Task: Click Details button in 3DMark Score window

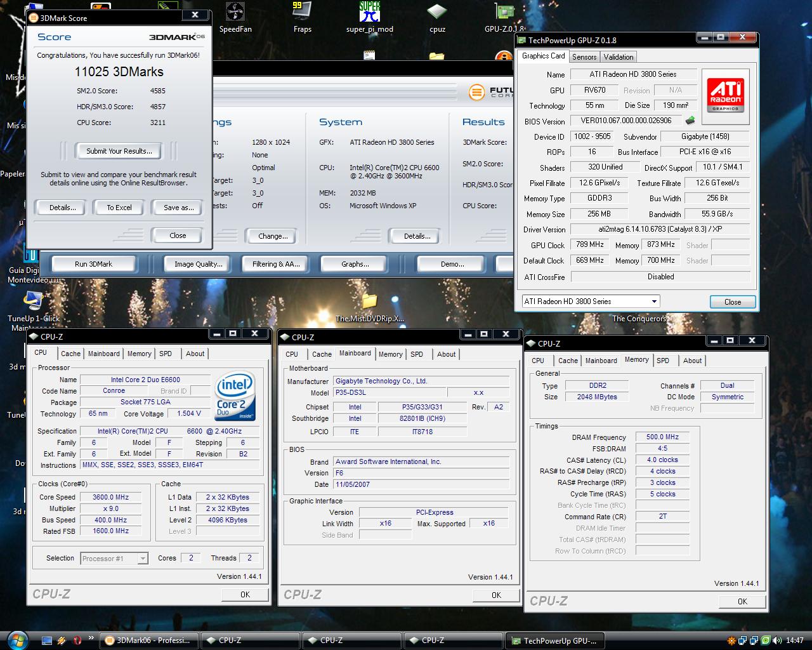Action: tap(63, 208)
